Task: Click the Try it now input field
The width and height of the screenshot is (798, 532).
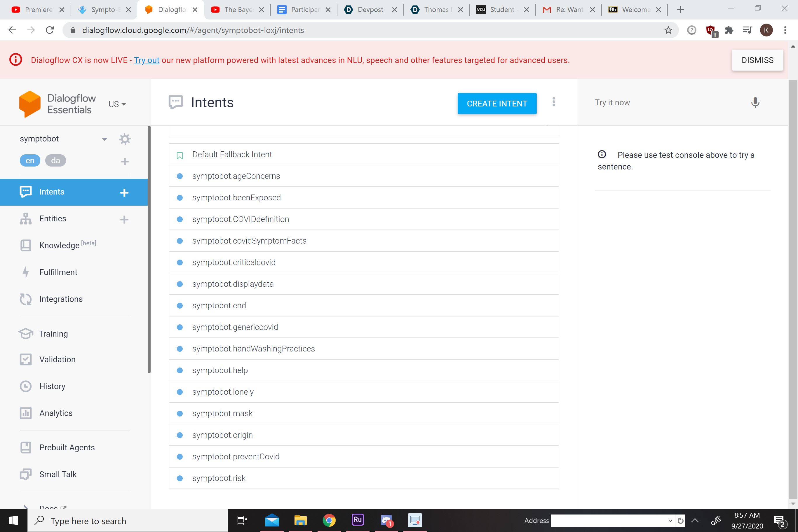Action: tap(665, 102)
